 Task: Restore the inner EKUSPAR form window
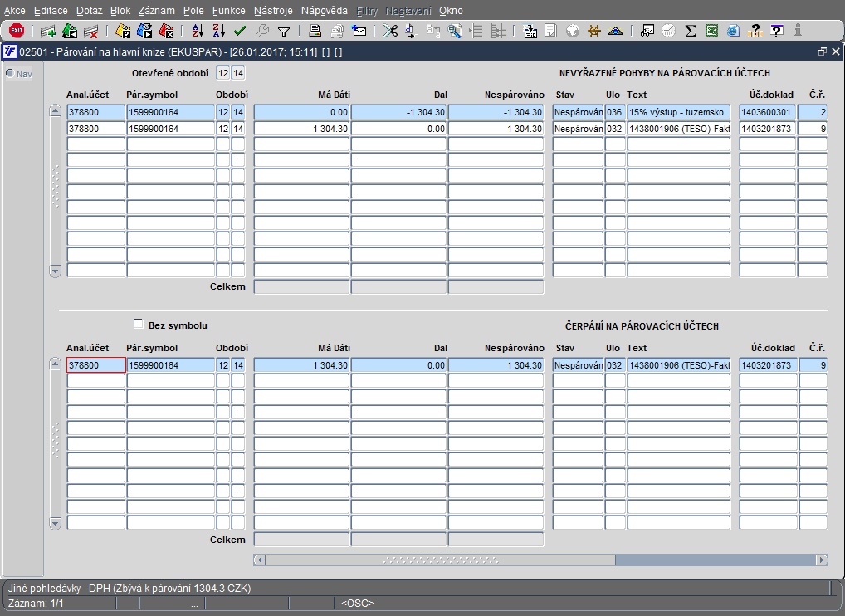click(822, 51)
